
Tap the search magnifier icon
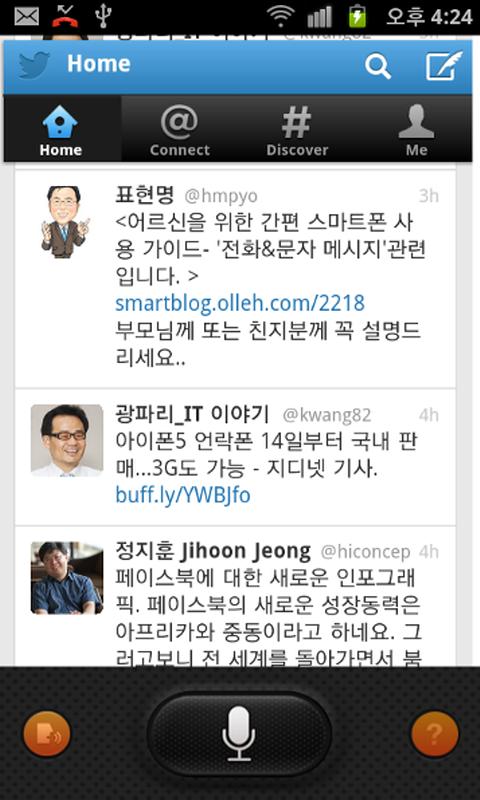coord(378,66)
